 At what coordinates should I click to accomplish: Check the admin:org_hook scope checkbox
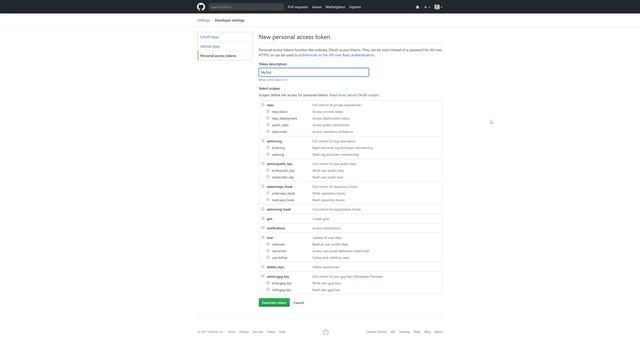[x=263, y=209]
